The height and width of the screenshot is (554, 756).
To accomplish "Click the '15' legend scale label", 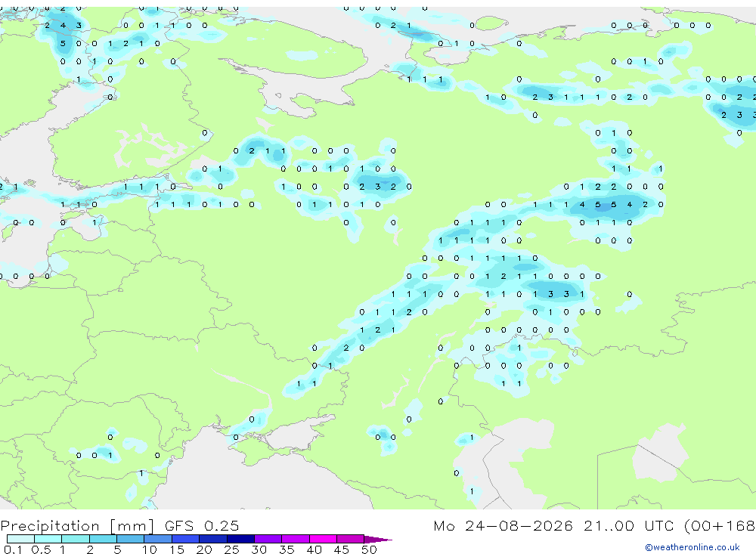I will click(177, 549).
